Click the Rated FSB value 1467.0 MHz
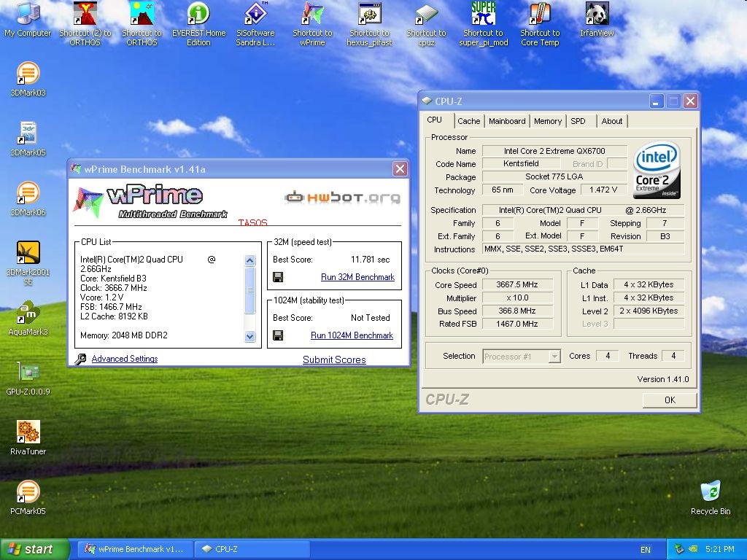This screenshot has height=560, width=747. click(x=517, y=324)
